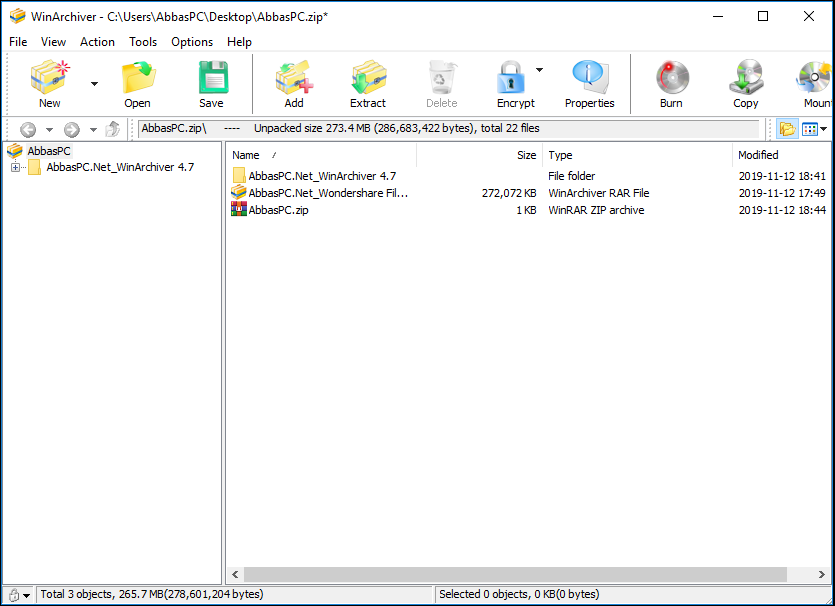Open the View menu
Screen dimensions: 835x606
(x=53, y=42)
